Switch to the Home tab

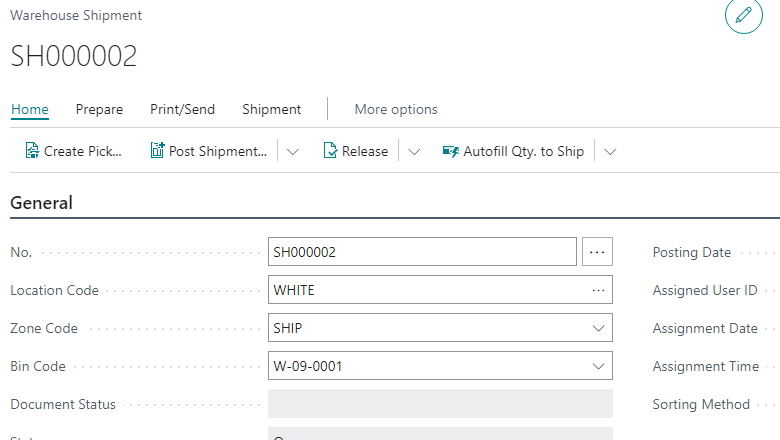click(x=30, y=109)
